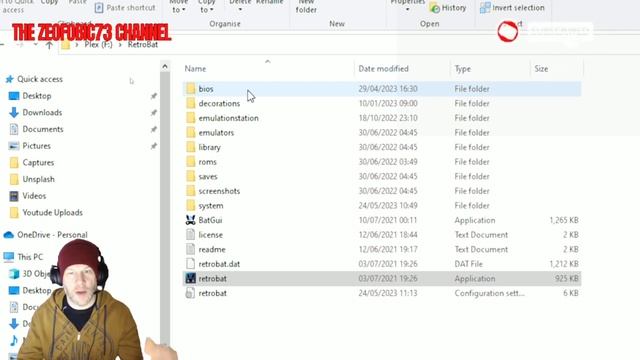Click date 24/05/2023 10:49 of system
This screenshot has width=640, height=360.
(388, 205)
